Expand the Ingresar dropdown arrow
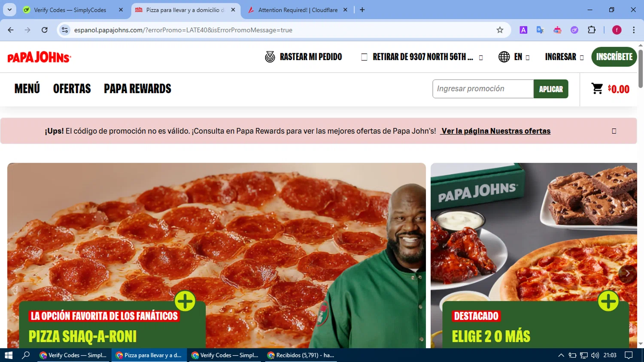 coord(582,58)
